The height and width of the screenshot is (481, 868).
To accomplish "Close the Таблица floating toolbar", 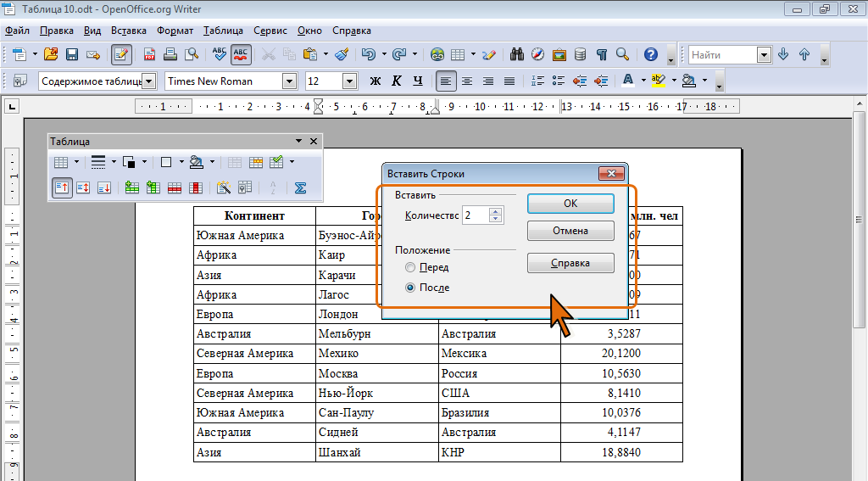I will (x=314, y=142).
